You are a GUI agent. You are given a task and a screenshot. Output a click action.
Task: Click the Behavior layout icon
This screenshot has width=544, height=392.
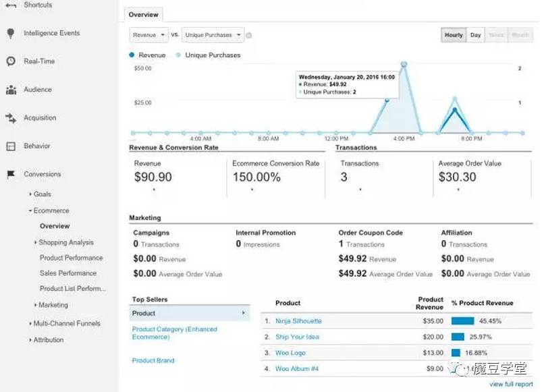point(11,146)
